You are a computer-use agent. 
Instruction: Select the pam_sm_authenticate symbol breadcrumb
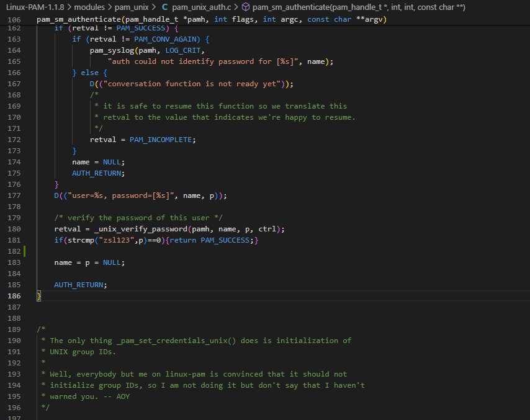[x=359, y=7]
